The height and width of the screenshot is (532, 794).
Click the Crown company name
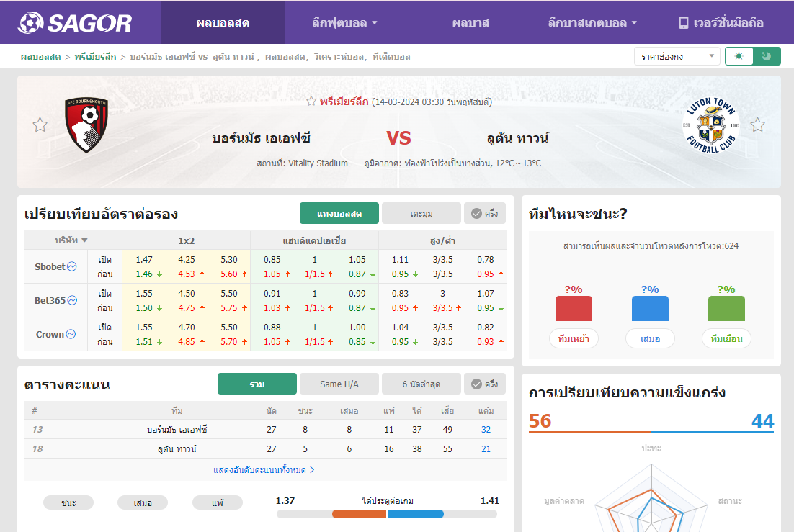[x=50, y=334]
